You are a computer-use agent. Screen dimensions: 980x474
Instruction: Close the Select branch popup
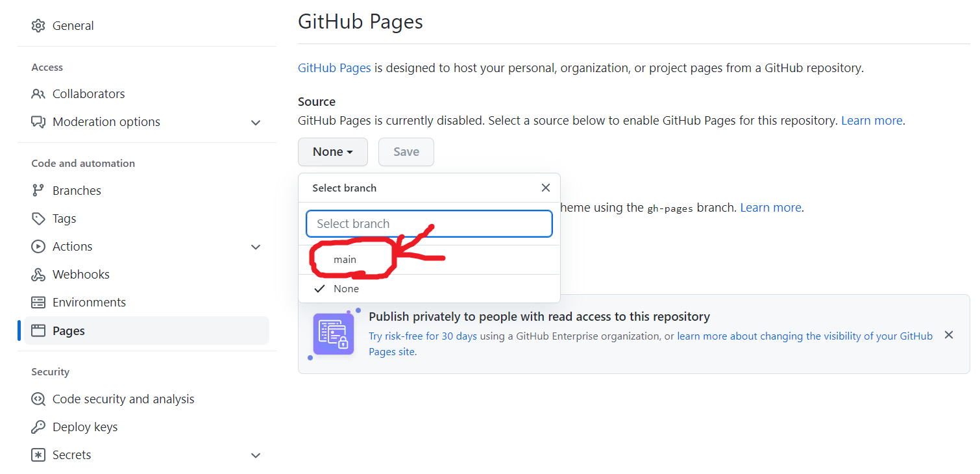click(x=546, y=188)
